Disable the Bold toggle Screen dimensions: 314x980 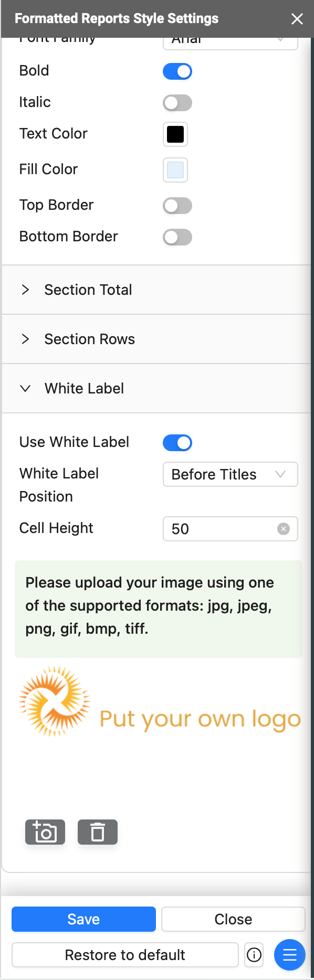[x=177, y=71]
